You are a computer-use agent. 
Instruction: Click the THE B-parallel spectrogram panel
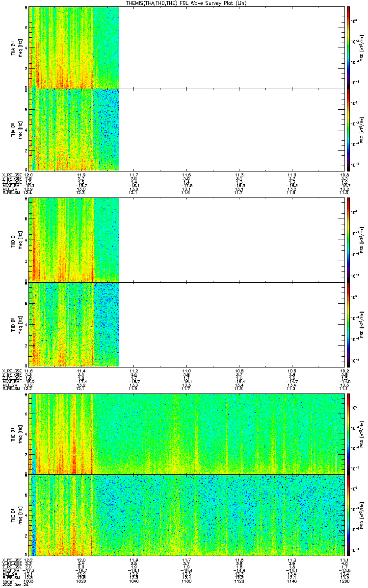(x=186, y=514)
